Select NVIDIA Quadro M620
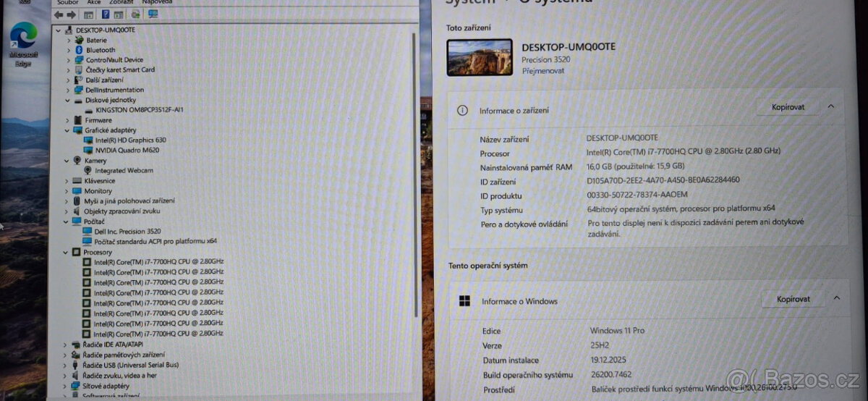Image resolution: width=868 pixels, height=401 pixels. 127,150
